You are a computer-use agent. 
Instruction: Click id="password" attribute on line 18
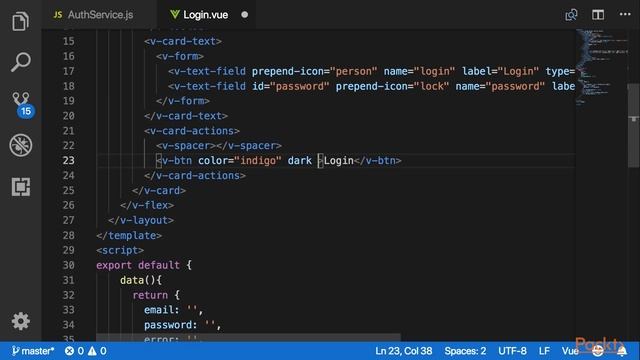coord(291,86)
